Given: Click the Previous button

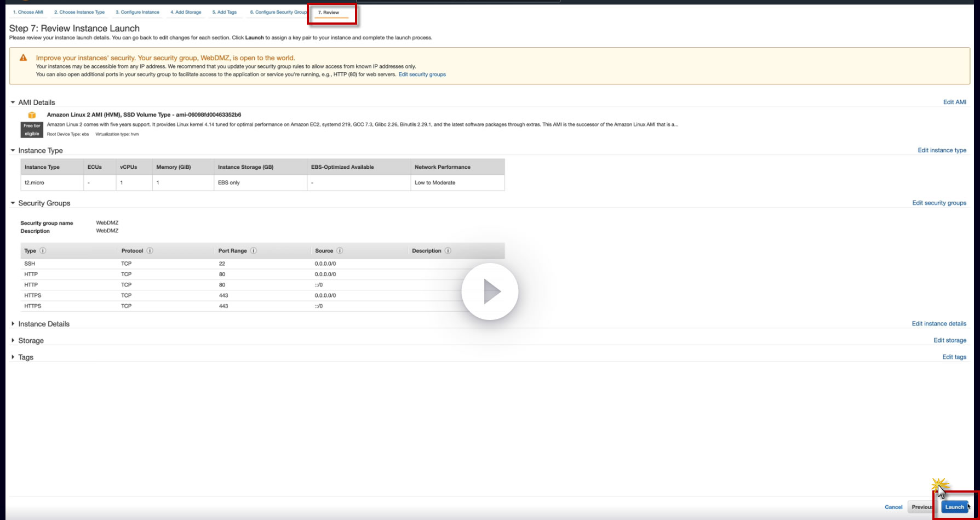Looking at the screenshot, I should click(921, 507).
